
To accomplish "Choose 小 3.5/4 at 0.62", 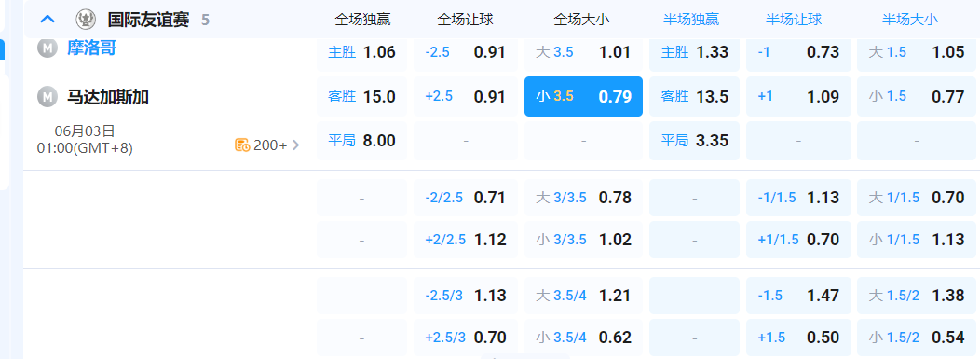I will 584,338.
